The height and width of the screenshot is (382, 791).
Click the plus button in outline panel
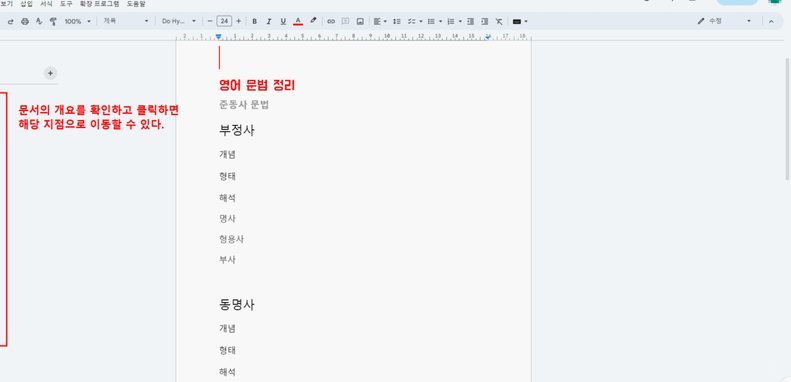pos(50,73)
